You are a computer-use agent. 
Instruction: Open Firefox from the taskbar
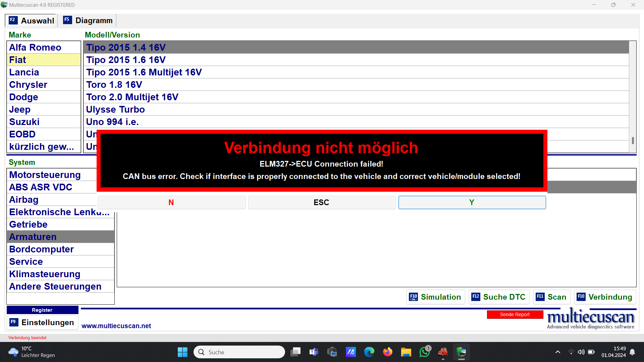(387, 352)
